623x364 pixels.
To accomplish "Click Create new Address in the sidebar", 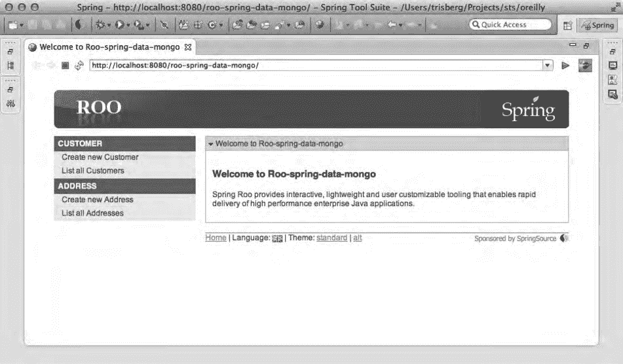I will pos(97,200).
